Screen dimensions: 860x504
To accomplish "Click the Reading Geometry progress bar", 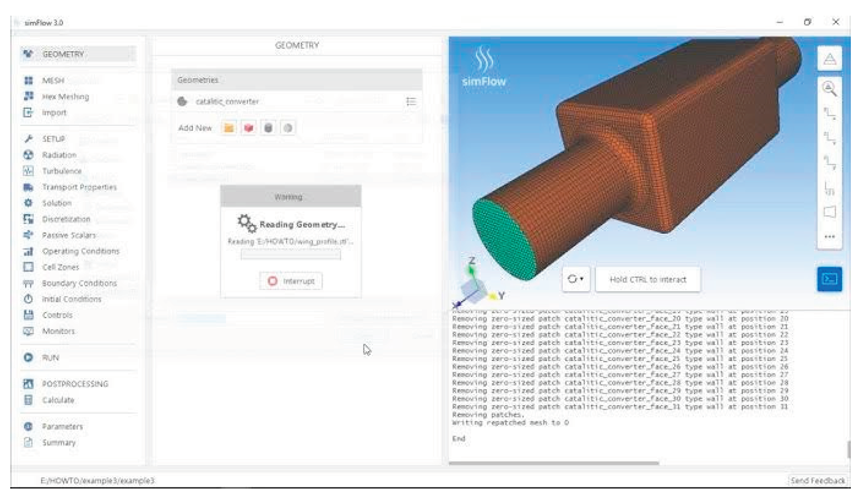I will tap(291, 255).
